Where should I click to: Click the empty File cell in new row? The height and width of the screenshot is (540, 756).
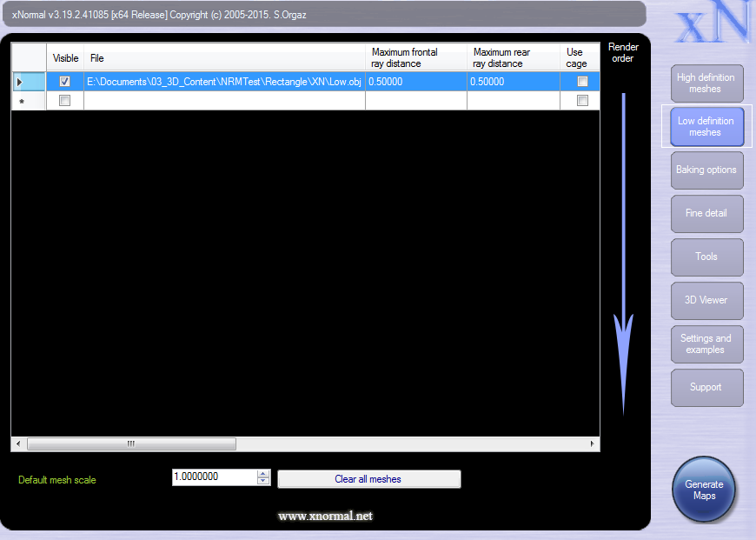[225, 100]
